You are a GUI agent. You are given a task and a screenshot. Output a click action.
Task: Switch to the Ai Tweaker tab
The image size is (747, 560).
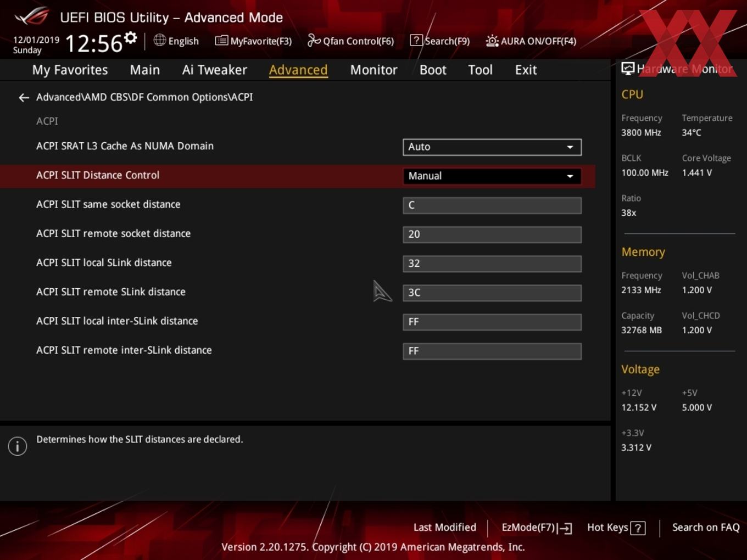pos(215,70)
